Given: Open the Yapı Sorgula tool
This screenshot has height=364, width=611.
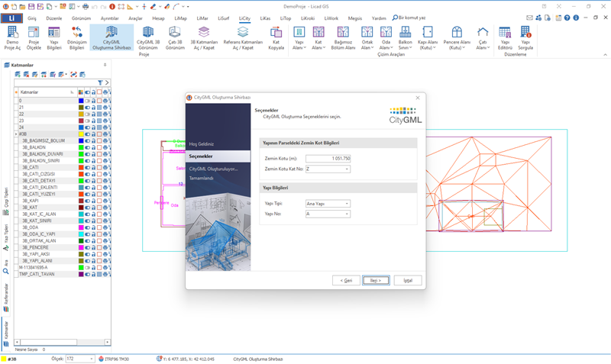Looking at the screenshot, I should pos(525,37).
